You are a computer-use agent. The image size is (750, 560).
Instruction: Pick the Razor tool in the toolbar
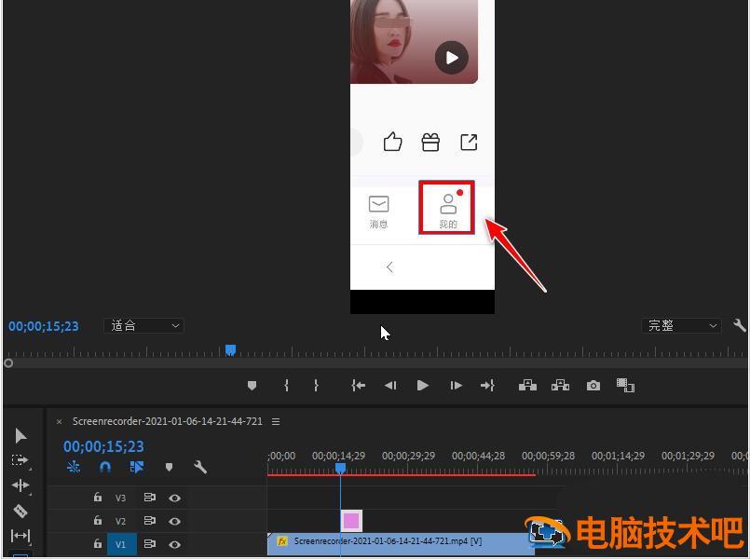tap(20, 511)
